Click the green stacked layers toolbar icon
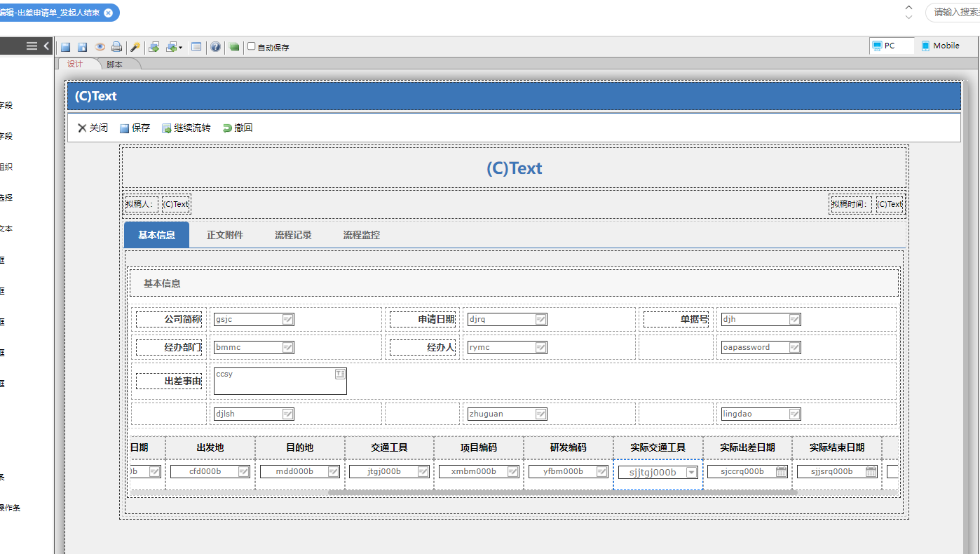 click(x=234, y=47)
